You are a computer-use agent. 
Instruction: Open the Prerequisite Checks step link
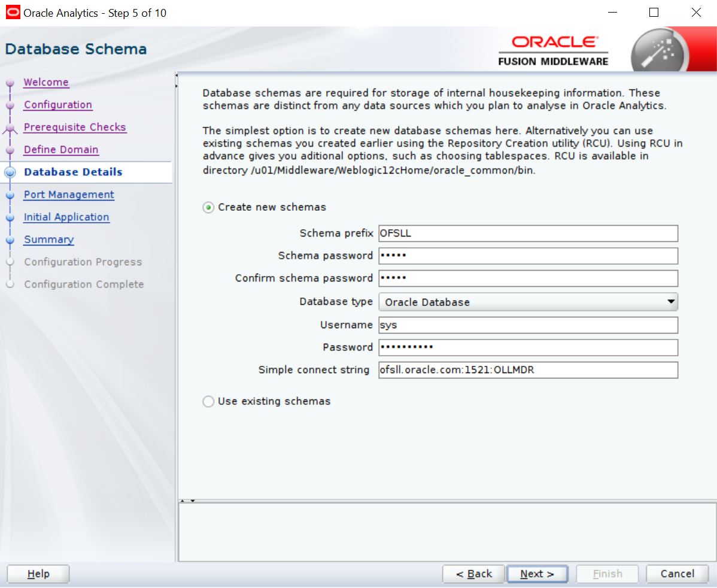pyautogui.click(x=75, y=127)
